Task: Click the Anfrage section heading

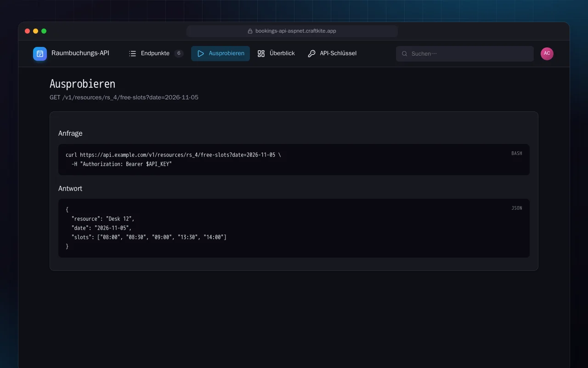Action: pos(70,133)
